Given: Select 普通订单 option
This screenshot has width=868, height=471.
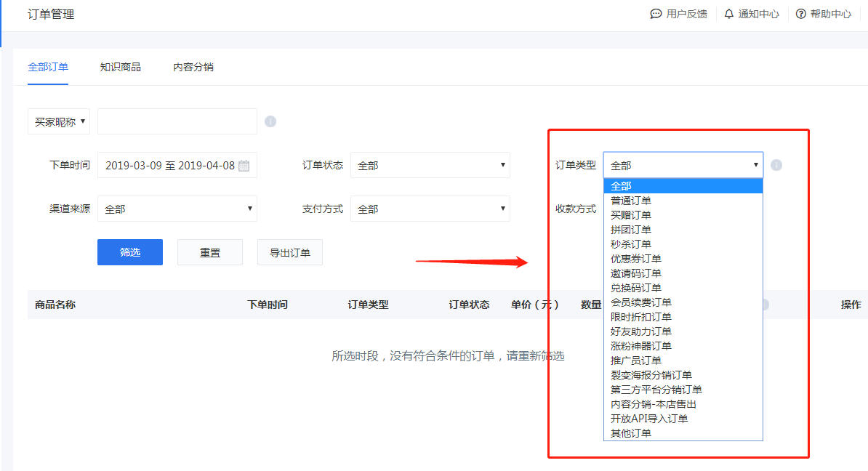Looking at the screenshot, I should point(683,201).
